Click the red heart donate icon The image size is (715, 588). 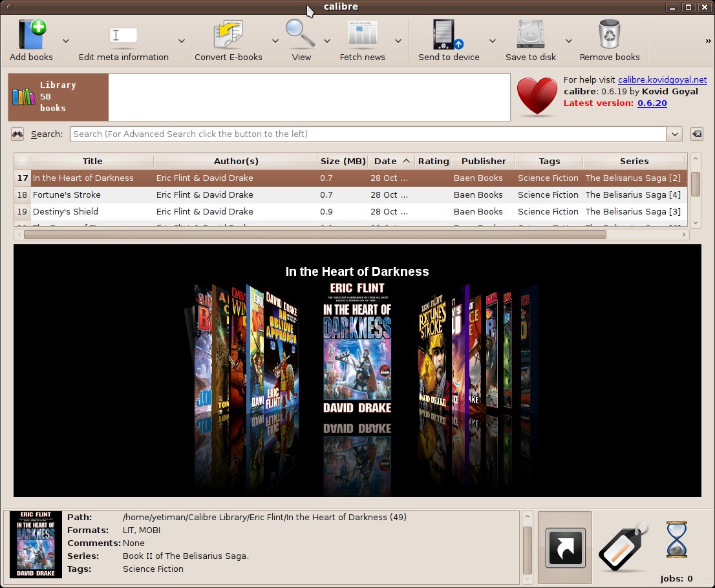(x=537, y=97)
